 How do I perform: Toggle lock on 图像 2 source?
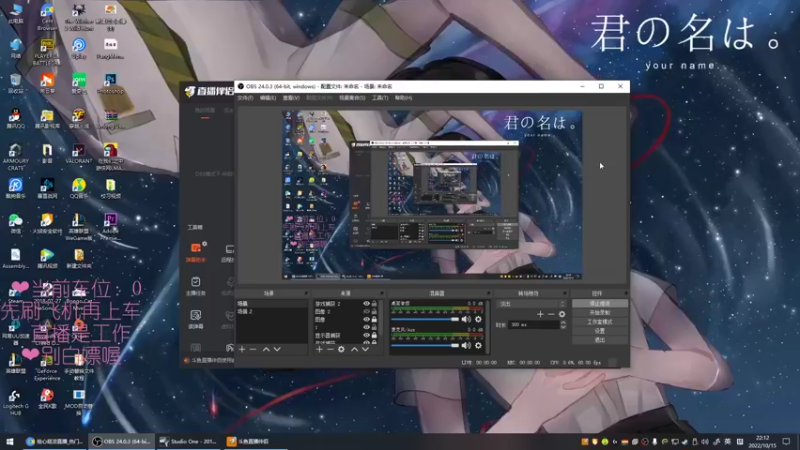click(x=374, y=311)
